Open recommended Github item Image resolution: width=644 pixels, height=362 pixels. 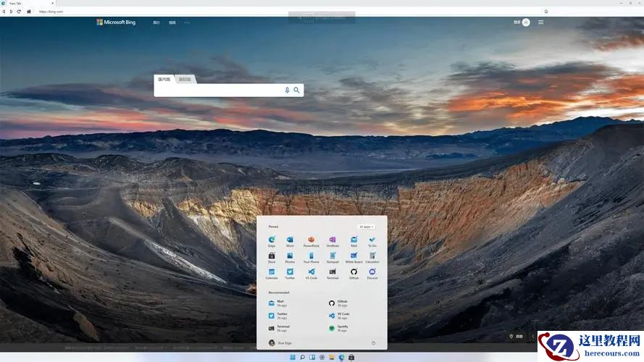click(x=338, y=303)
